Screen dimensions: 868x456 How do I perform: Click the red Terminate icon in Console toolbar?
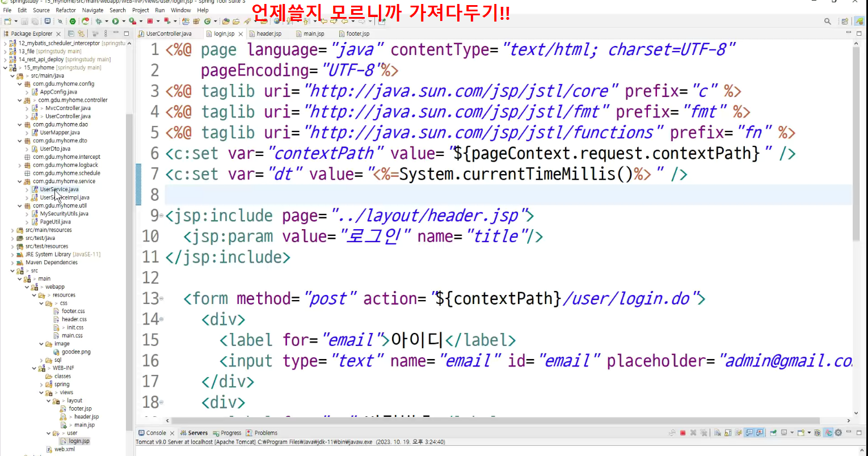tap(683, 433)
